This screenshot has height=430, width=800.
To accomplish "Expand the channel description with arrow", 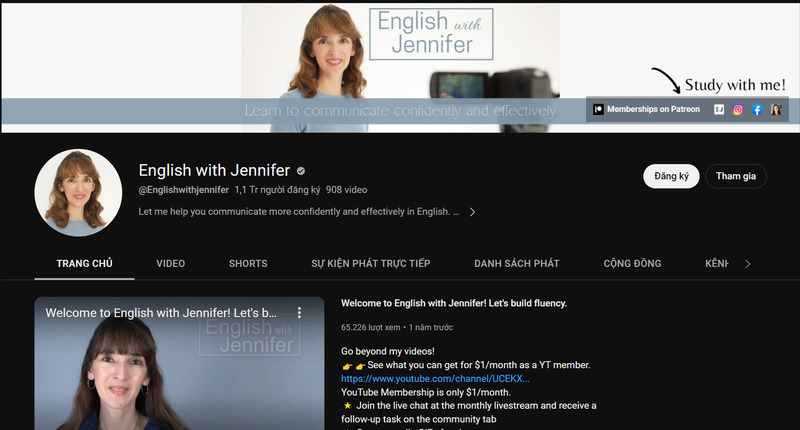I will pos(472,212).
